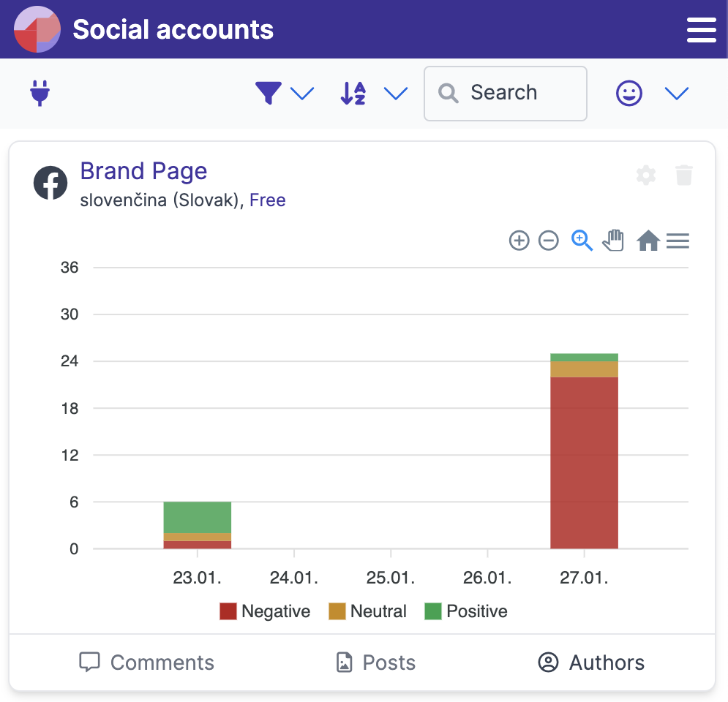Reset chart zoom with home icon
The height and width of the screenshot is (702, 728).
pyautogui.click(x=648, y=241)
